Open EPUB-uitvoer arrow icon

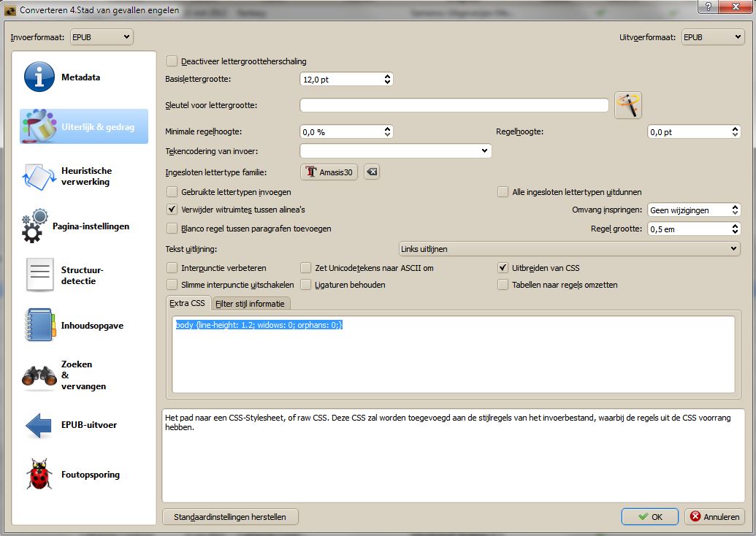(38, 425)
